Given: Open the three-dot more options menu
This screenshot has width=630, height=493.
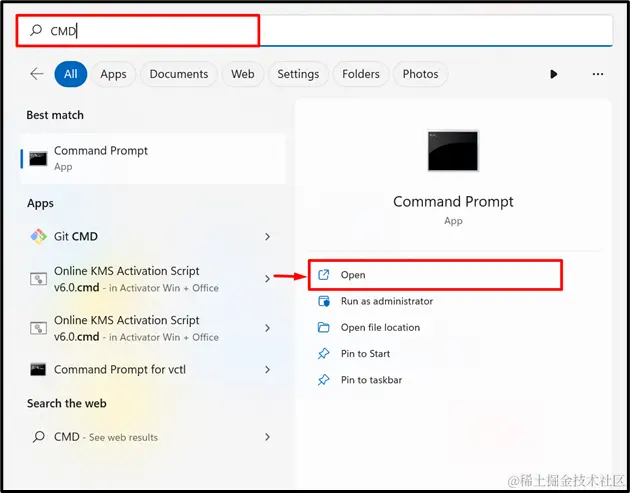Looking at the screenshot, I should [598, 74].
